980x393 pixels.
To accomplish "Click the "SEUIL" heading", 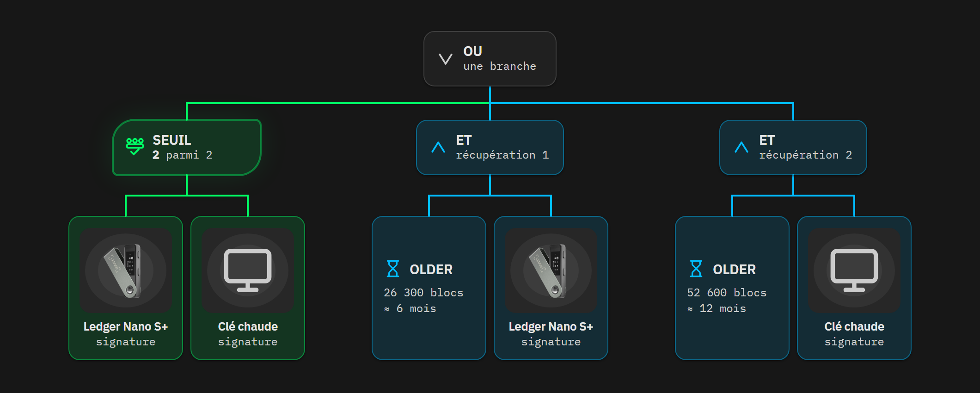I will 172,140.
